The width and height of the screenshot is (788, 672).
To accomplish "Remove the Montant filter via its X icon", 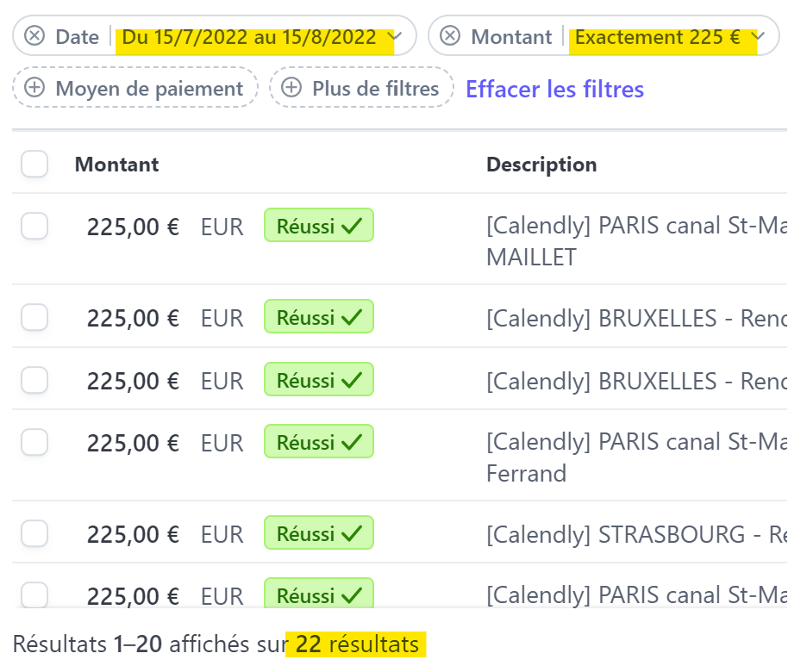I will pyautogui.click(x=450, y=36).
